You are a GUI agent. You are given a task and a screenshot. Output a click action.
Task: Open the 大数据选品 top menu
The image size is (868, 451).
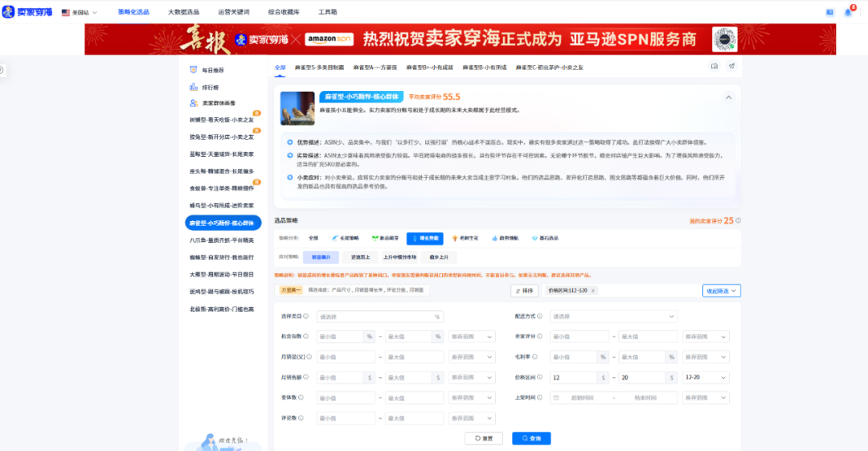(183, 11)
